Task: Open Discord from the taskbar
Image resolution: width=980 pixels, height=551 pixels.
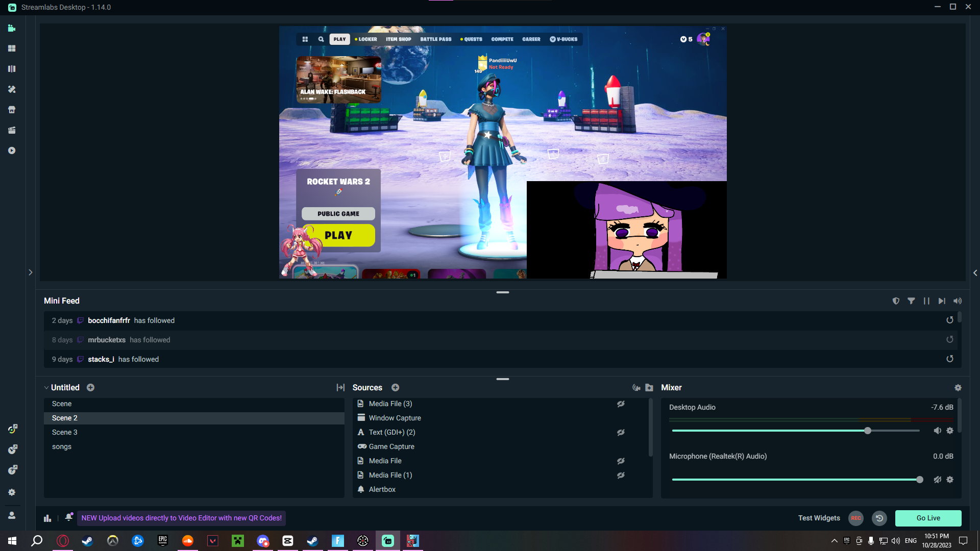Action: click(263, 541)
